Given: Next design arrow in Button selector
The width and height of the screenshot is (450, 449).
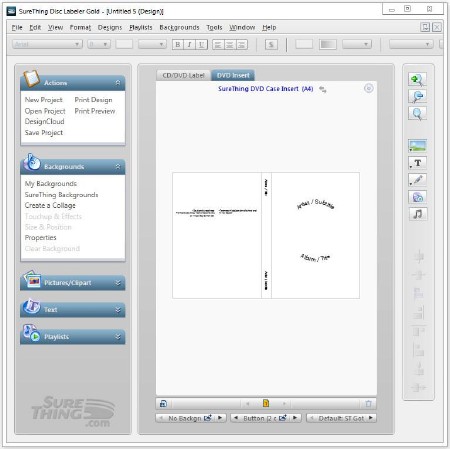Looking at the screenshot, I should point(295,418).
